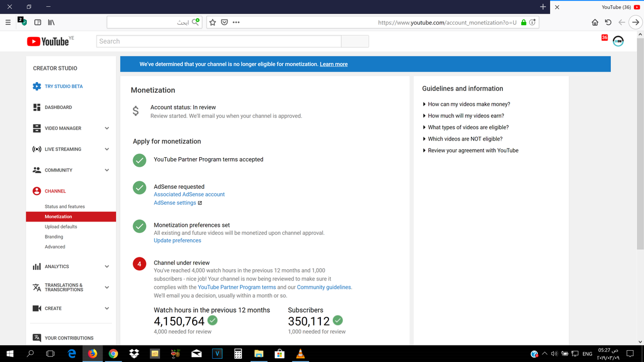Show hidden system tray icons
Screen dimensions: 644x362
tap(544, 354)
